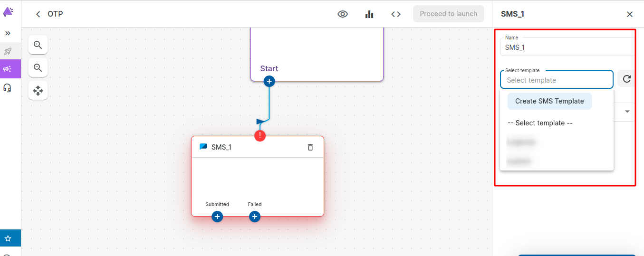Image resolution: width=644 pixels, height=256 pixels.
Task: Click the zoom out magnifier button
Action: (38, 67)
